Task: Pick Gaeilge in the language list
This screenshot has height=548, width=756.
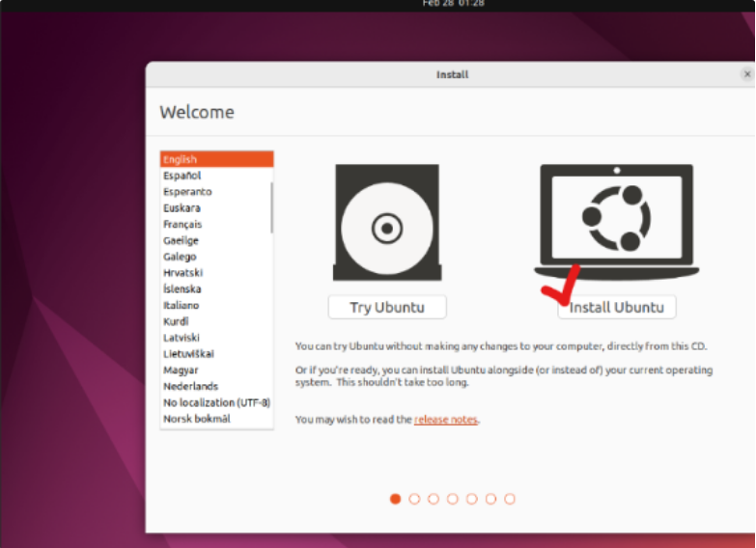Action: pyautogui.click(x=215, y=240)
